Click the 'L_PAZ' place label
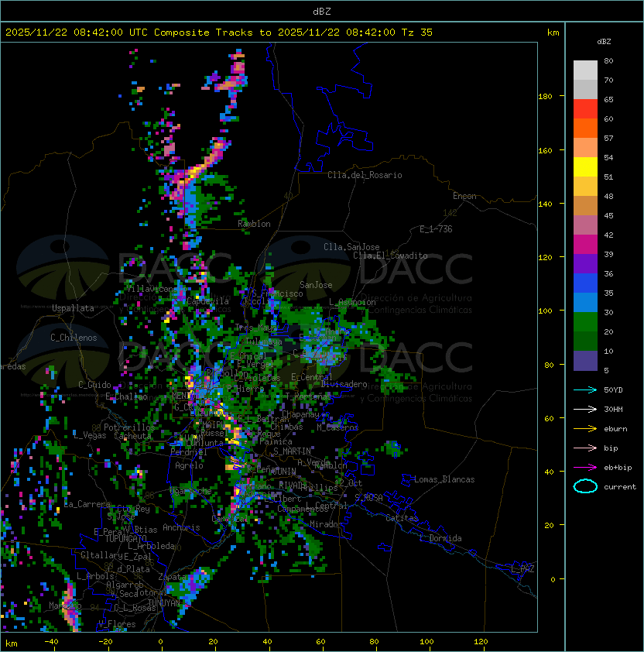 coord(523,569)
